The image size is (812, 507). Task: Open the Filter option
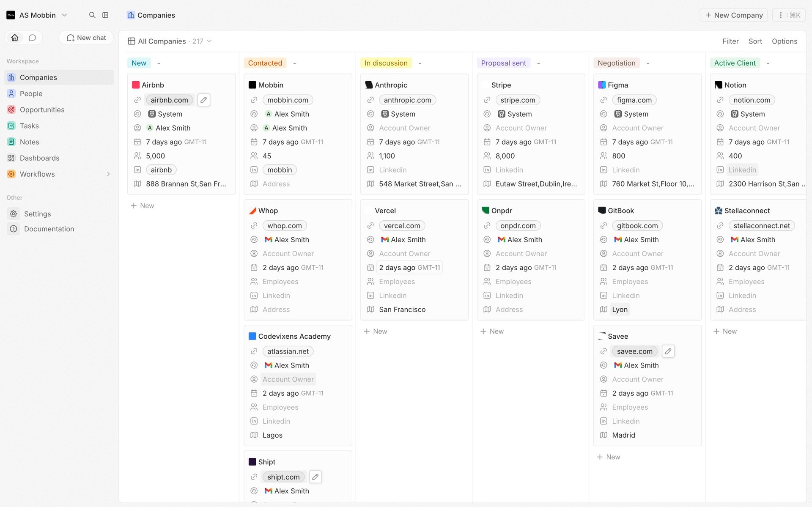click(x=730, y=41)
